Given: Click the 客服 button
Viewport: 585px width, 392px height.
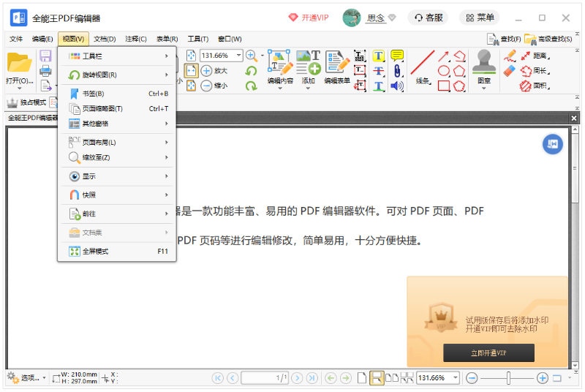Looking at the screenshot, I should pos(429,18).
